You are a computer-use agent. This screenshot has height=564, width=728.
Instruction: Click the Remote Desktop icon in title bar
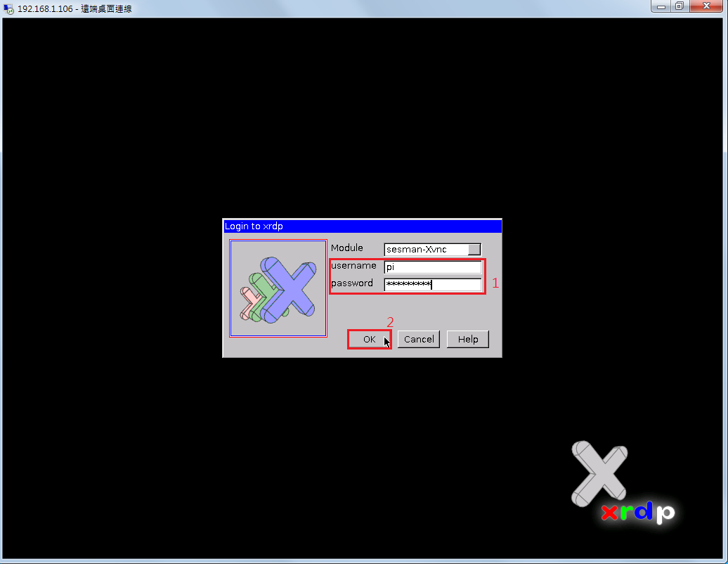pos(9,9)
